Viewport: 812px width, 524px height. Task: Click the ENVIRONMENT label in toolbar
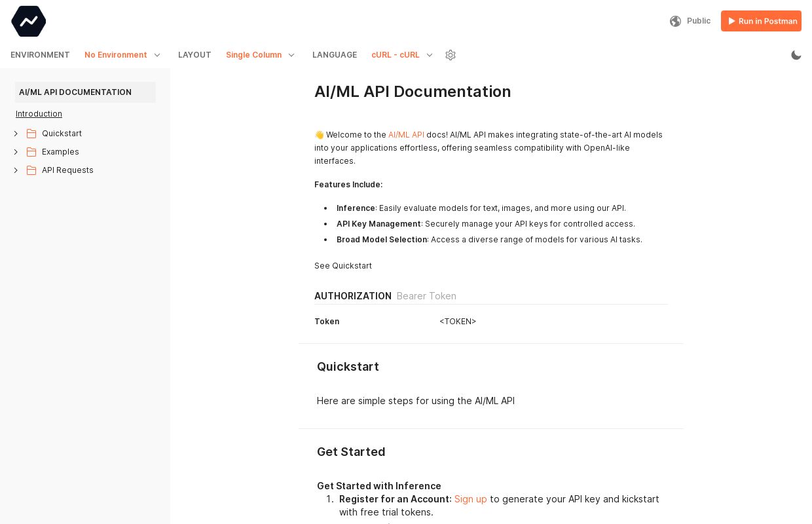coord(40,55)
